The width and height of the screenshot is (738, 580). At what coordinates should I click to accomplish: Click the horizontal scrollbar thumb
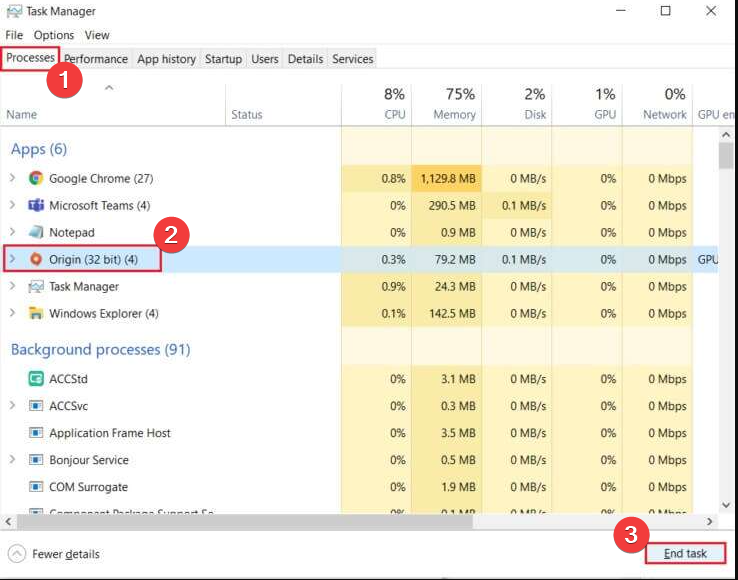(x=245, y=522)
